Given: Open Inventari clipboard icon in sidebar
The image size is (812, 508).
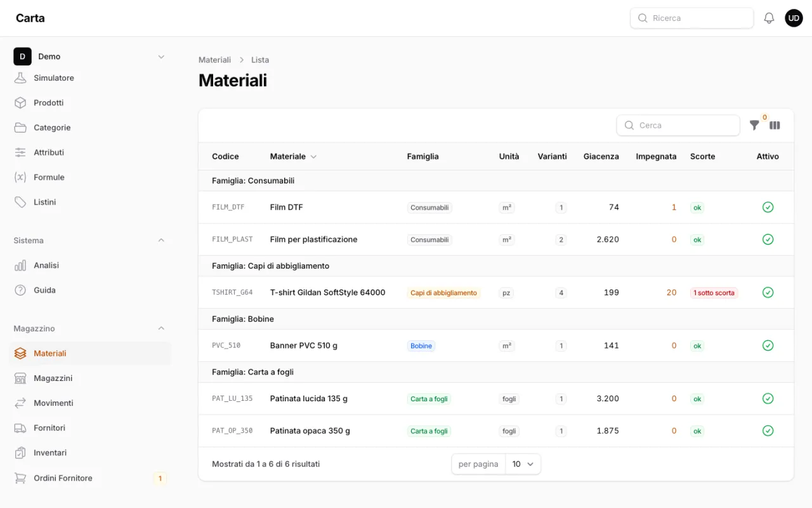Looking at the screenshot, I should tap(20, 453).
